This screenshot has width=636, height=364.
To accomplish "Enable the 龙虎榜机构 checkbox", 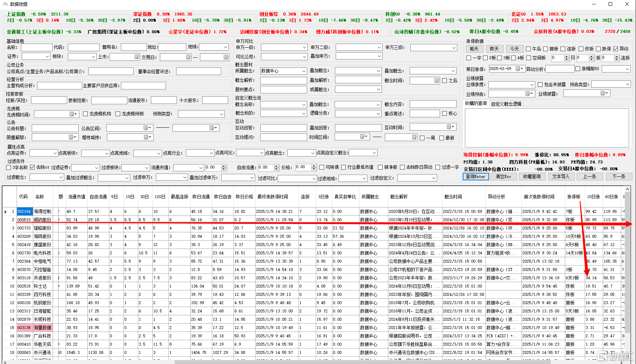I will pyautogui.click(x=86, y=114).
